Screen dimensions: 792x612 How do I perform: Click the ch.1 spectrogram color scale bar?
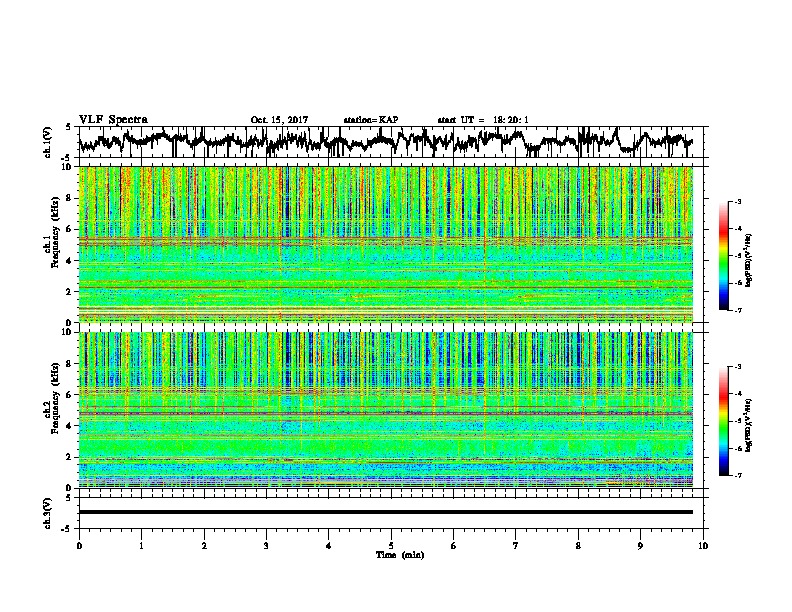[x=723, y=256]
